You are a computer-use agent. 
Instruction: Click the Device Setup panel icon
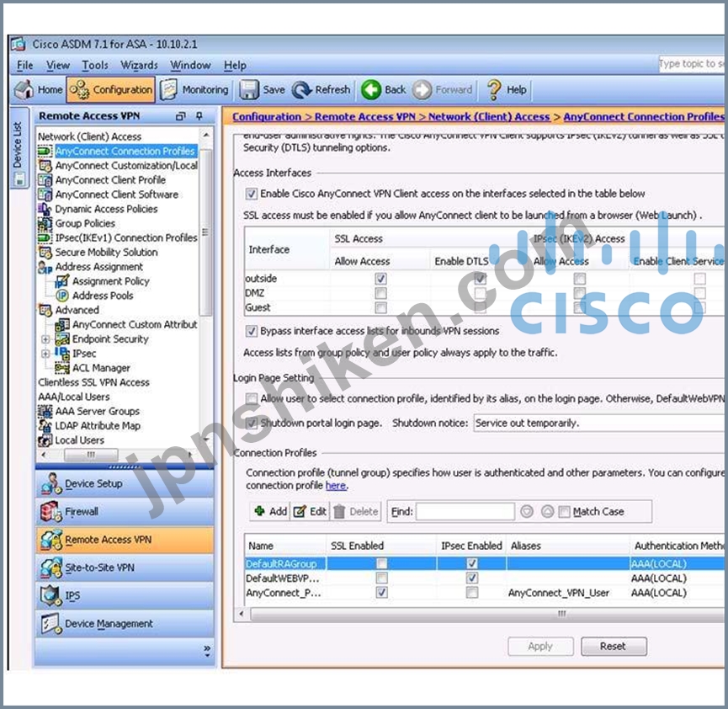coord(51,483)
